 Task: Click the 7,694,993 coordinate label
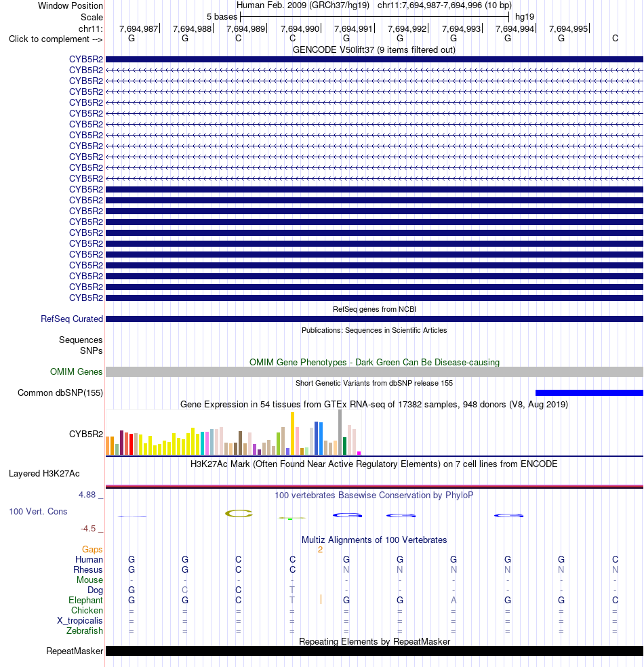click(461, 28)
